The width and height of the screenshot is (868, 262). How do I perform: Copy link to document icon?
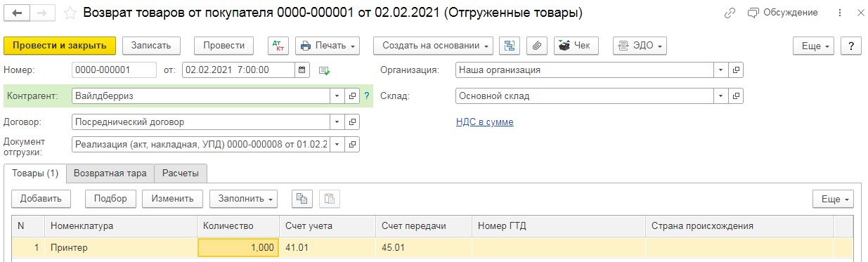point(730,13)
